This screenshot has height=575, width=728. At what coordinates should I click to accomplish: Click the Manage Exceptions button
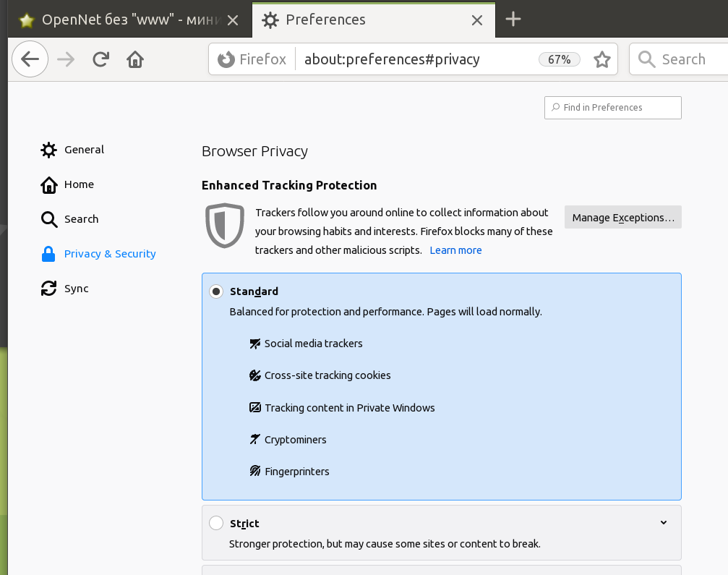coord(622,217)
